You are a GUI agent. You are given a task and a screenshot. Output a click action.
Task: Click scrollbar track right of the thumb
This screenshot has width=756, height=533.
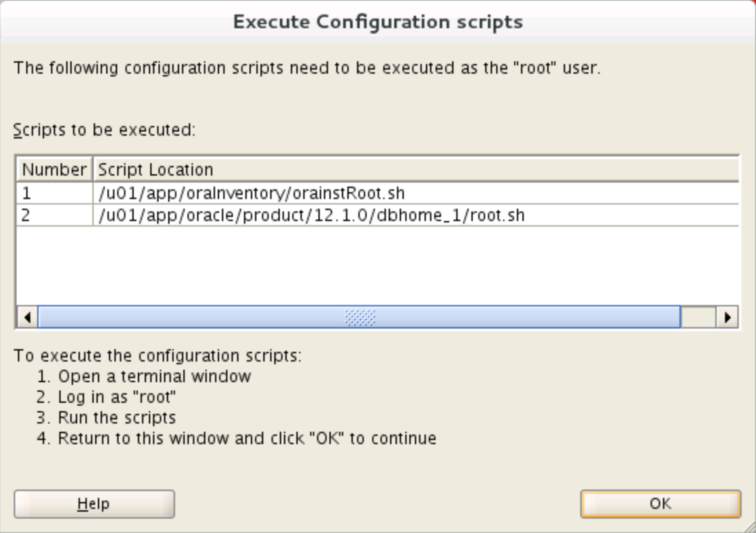(x=697, y=317)
